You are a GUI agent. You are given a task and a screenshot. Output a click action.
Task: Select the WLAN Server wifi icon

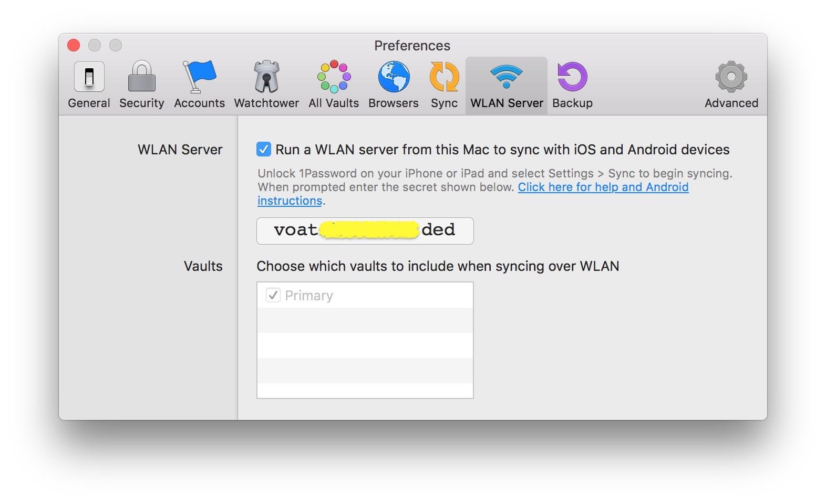507,77
